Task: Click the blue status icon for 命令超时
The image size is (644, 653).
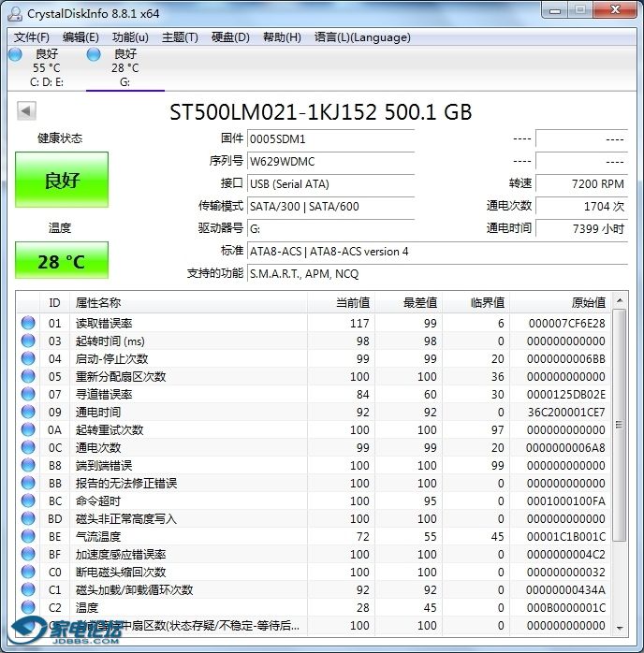Action: pos(28,501)
